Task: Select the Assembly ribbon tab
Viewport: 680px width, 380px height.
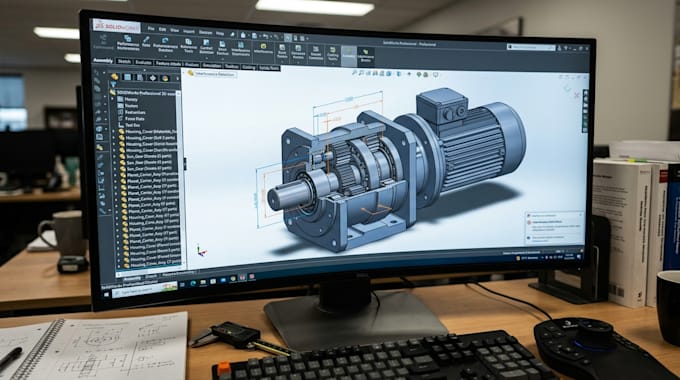Action: 103,61
